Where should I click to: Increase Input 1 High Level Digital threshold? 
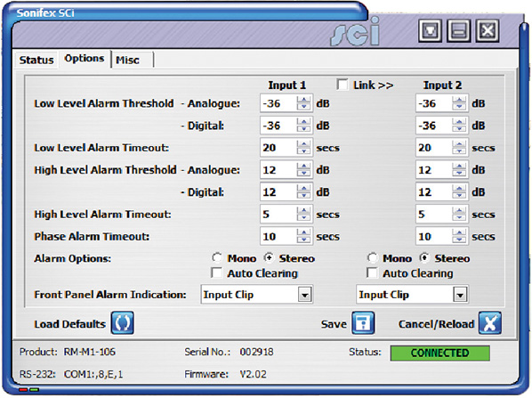click(x=303, y=189)
